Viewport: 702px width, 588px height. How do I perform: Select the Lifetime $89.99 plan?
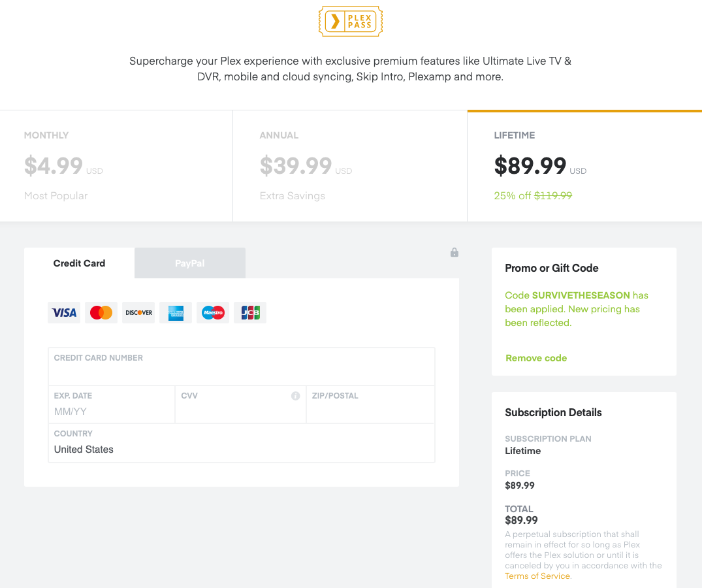[x=584, y=166]
